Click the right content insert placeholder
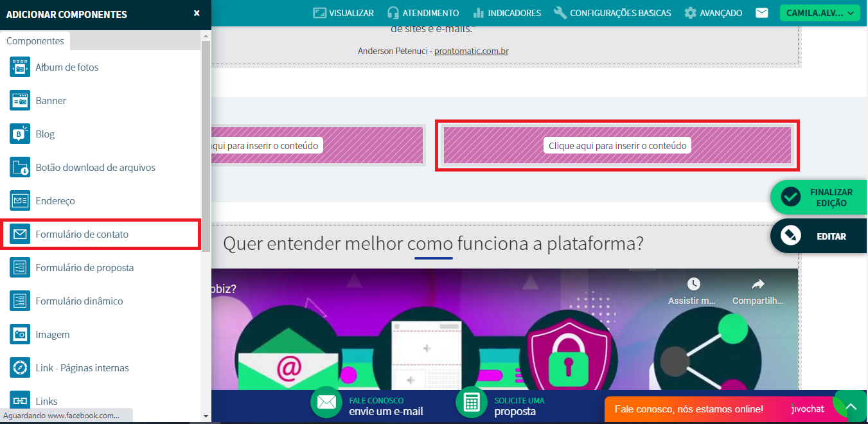This screenshot has height=424, width=868. point(617,146)
